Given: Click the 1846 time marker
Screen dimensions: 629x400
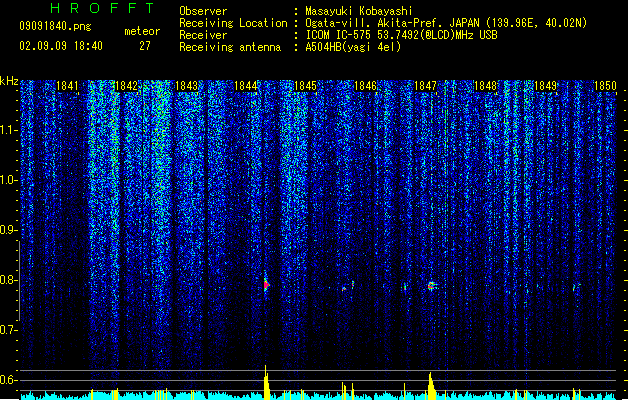Looking at the screenshot, I should 365,86.
